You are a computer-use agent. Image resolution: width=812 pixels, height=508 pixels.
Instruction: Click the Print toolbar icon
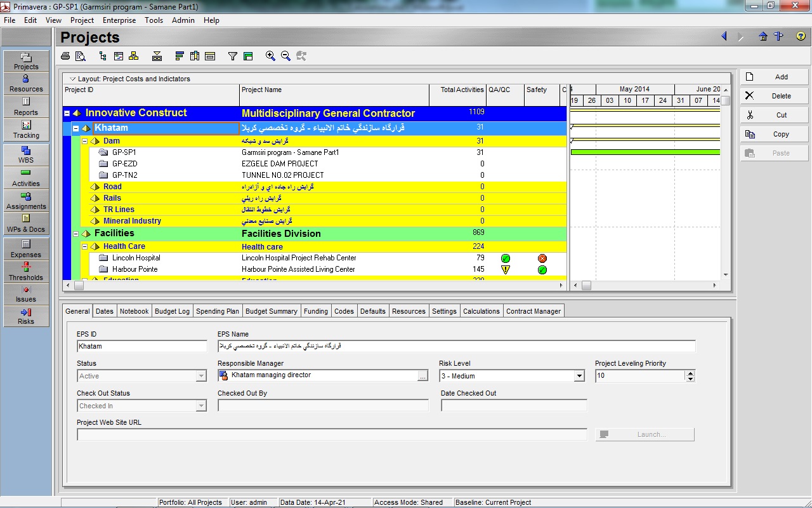pyautogui.click(x=65, y=56)
